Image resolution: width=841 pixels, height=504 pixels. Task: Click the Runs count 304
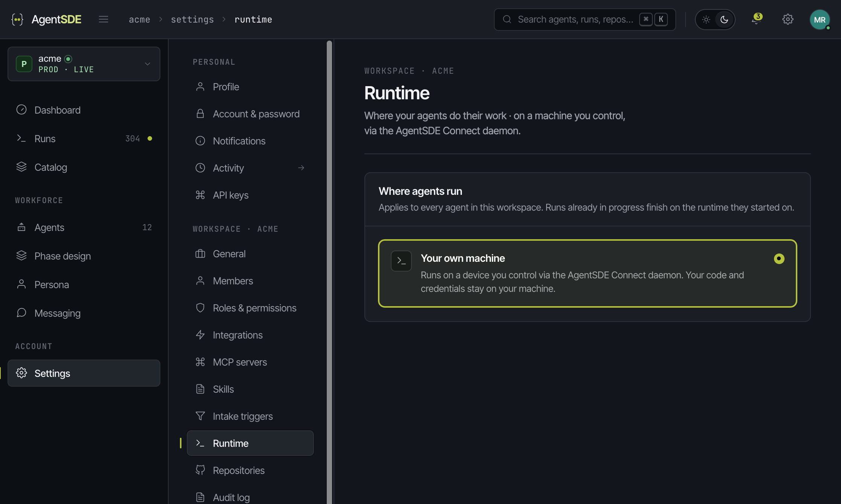[x=133, y=139]
